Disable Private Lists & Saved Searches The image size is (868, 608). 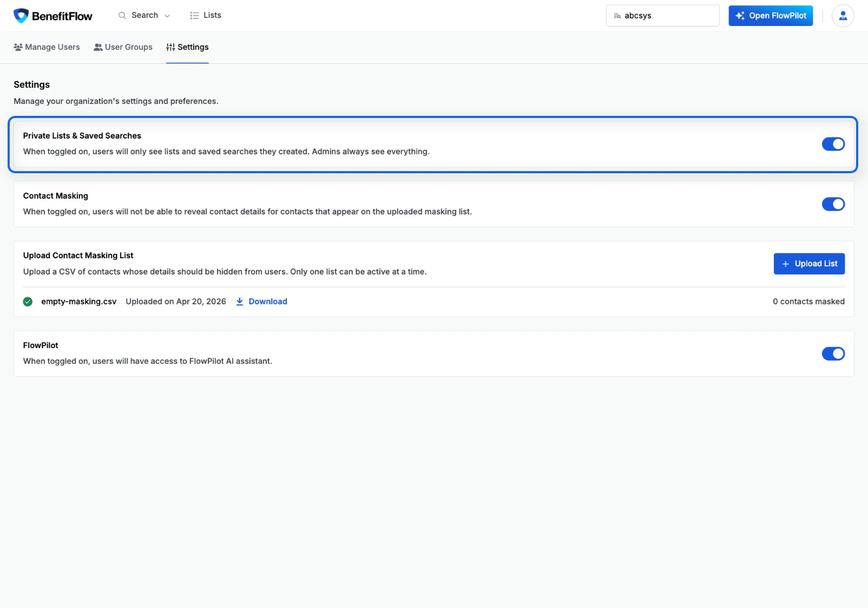tap(833, 144)
